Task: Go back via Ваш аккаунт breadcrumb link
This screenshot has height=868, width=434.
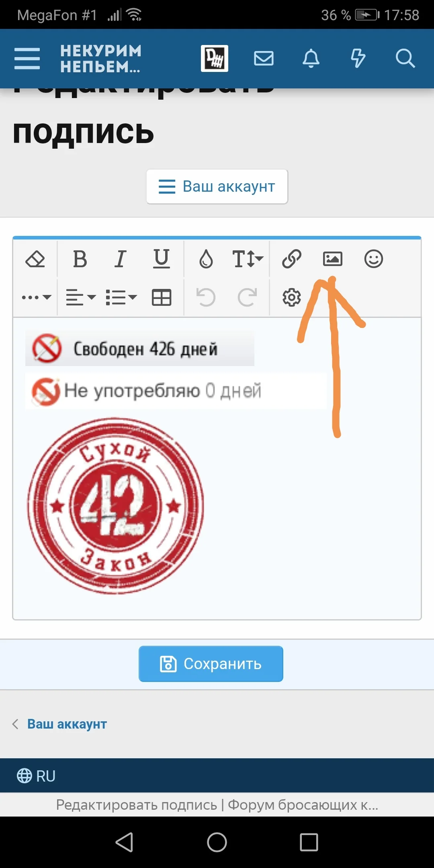Action: [x=67, y=724]
